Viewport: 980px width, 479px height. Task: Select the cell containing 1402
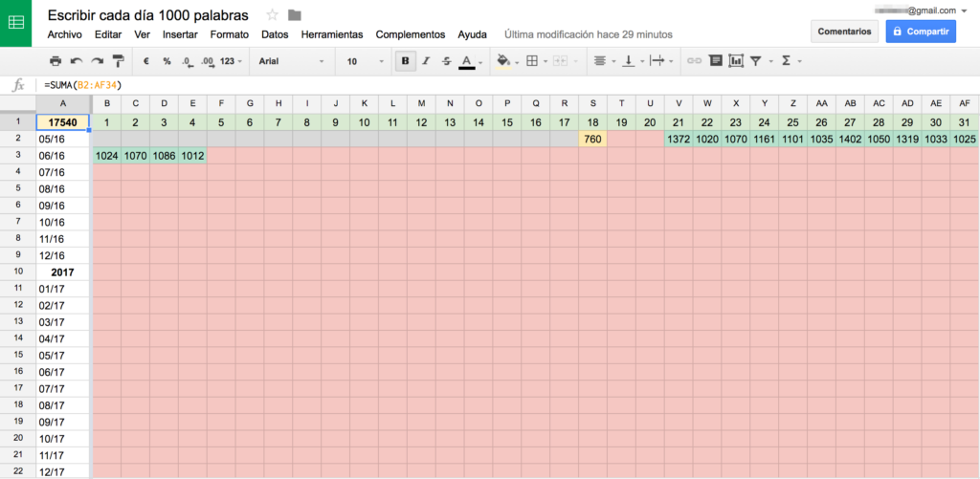point(850,140)
